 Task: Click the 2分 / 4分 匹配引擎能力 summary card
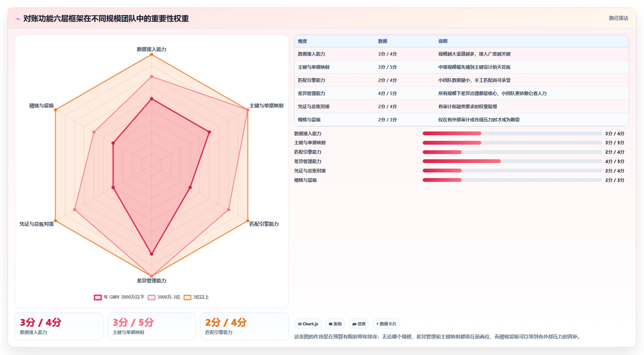click(x=244, y=326)
